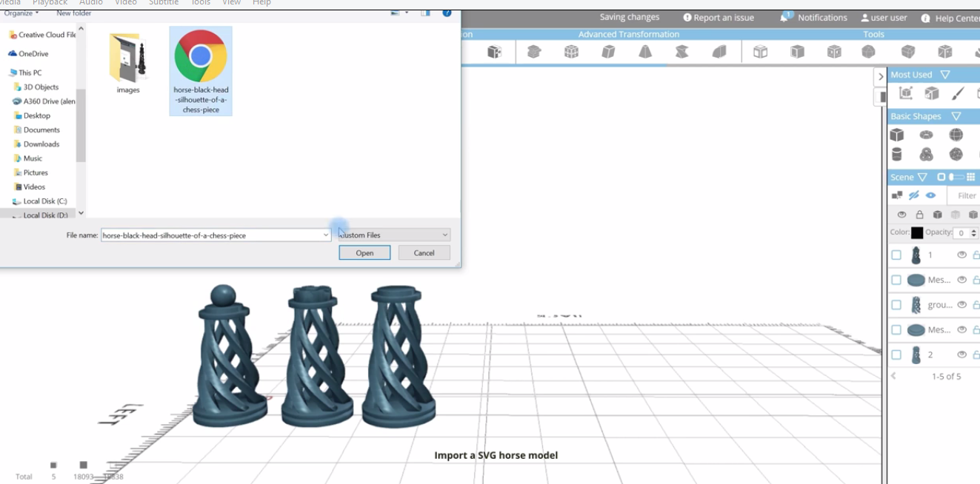
Task: Open the Custom Files type dropdown
Action: (394, 235)
